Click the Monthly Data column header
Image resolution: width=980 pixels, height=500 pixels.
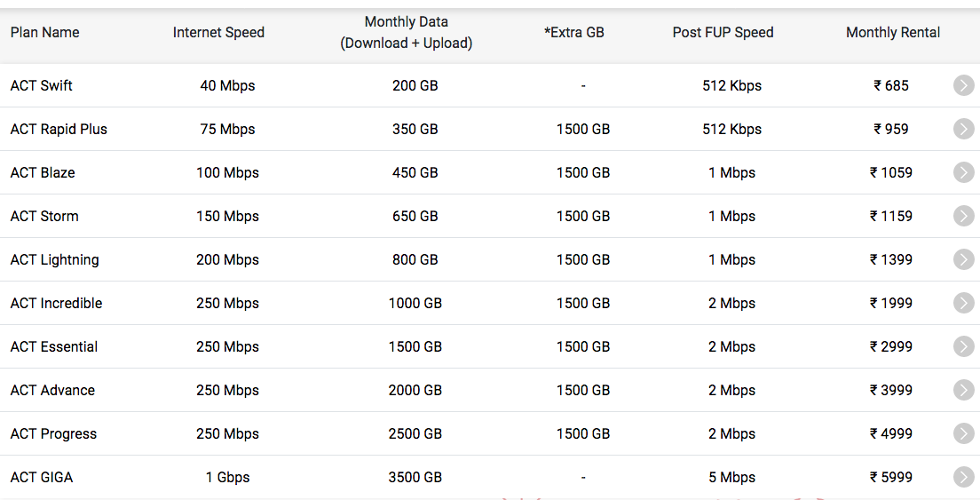pos(407,33)
